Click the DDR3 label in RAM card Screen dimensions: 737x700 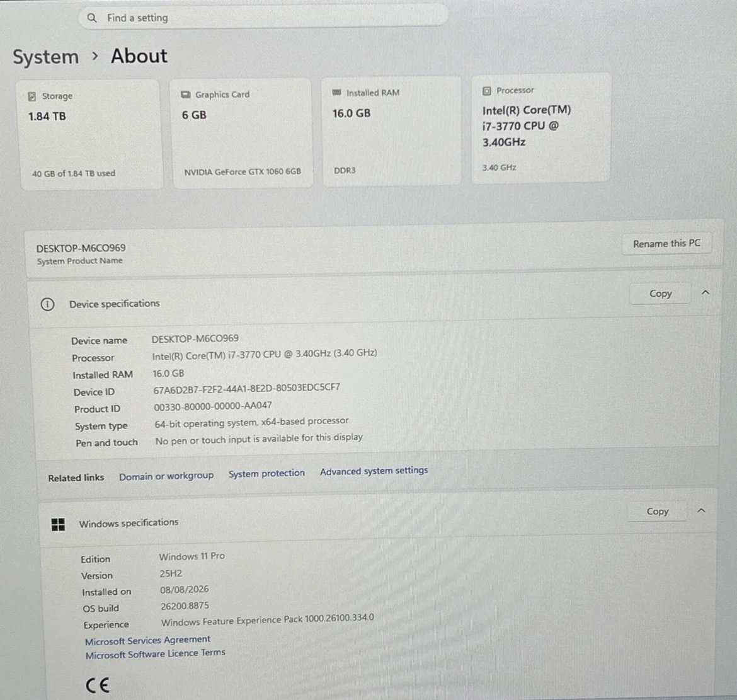345,171
